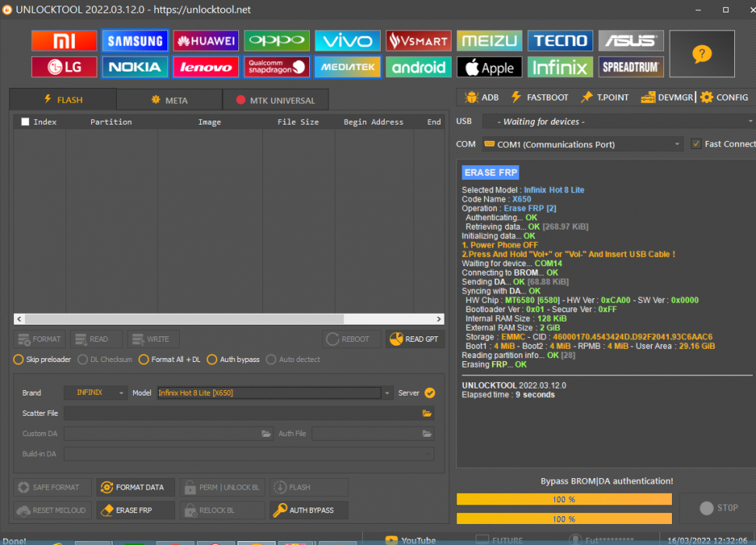Click the upper 100% progress bar

coord(564,499)
